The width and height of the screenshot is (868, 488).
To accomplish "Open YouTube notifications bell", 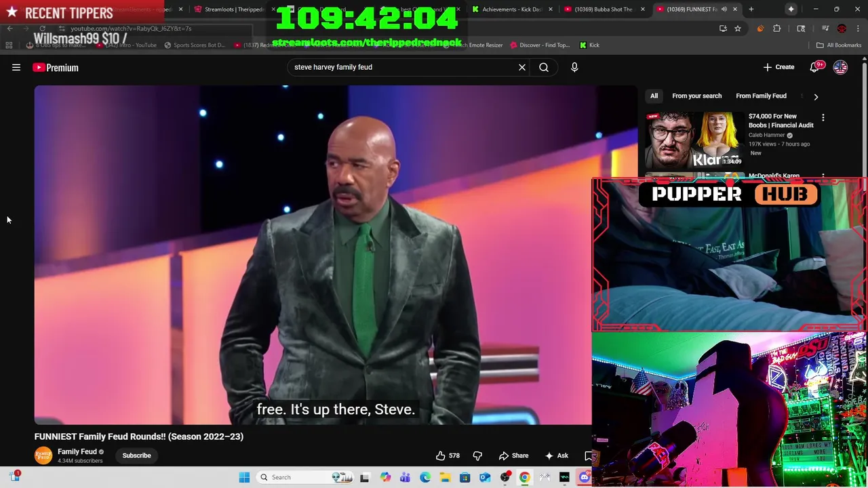I will (815, 67).
